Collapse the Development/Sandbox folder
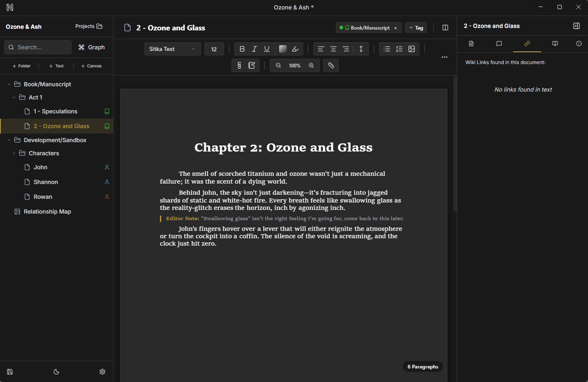Screen dimensions: 588x382 (9, 140)
